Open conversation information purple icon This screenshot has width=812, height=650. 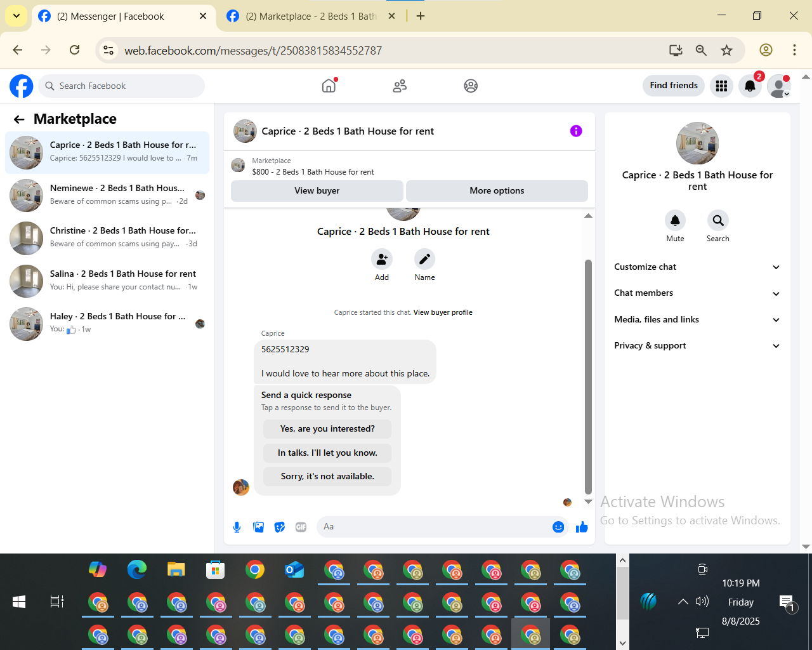coord(576,131)
